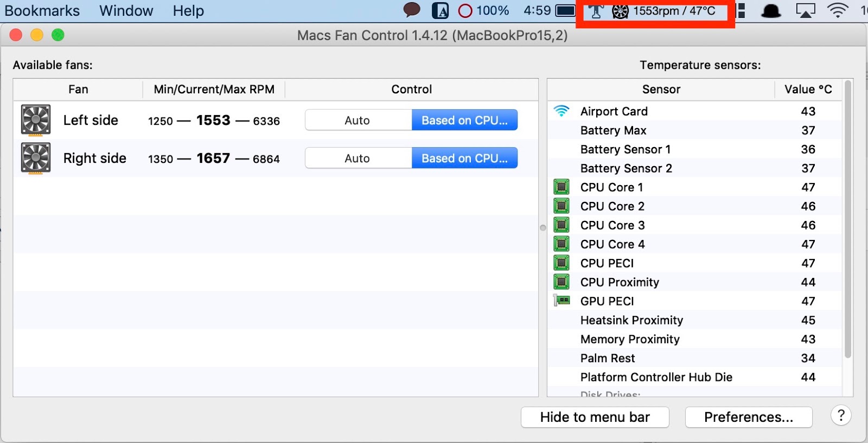
Task: Click the battery icon in the menu bar
Action: coord(565,11)
